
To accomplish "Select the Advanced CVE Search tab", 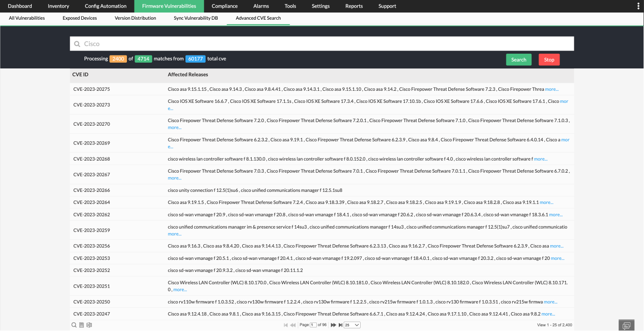I will 258,18.
